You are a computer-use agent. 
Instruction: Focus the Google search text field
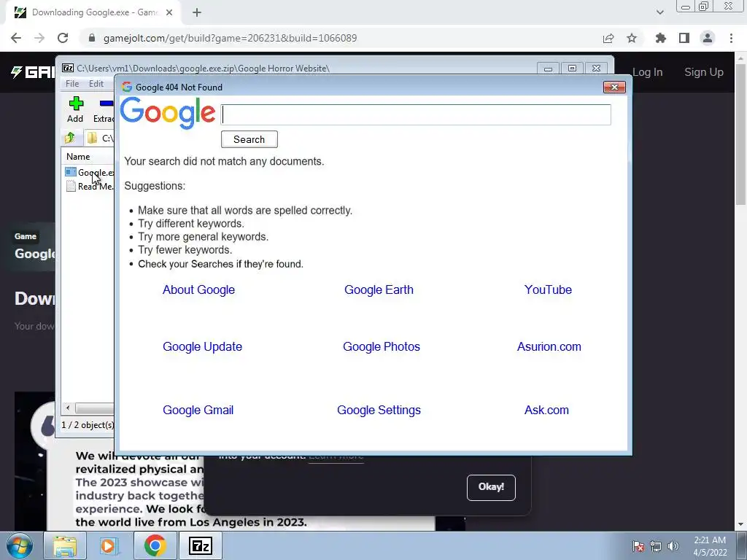[416, 114]
